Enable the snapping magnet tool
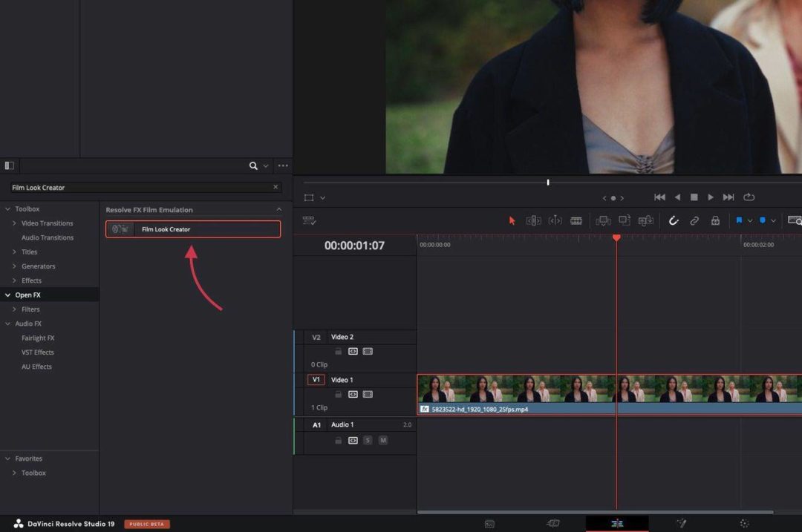802x532 pixels. [674, 220]
